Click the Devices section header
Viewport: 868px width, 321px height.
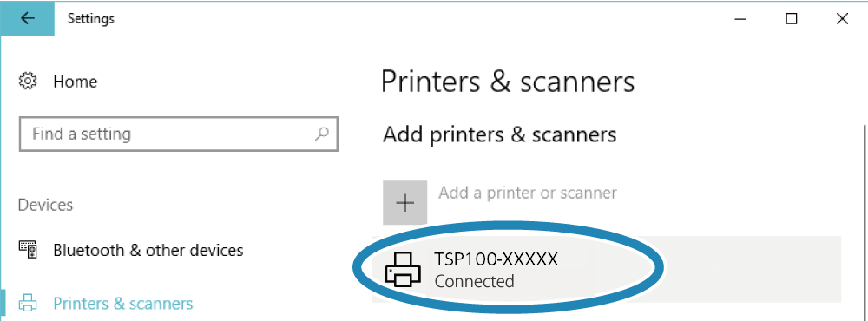point(45,205)
